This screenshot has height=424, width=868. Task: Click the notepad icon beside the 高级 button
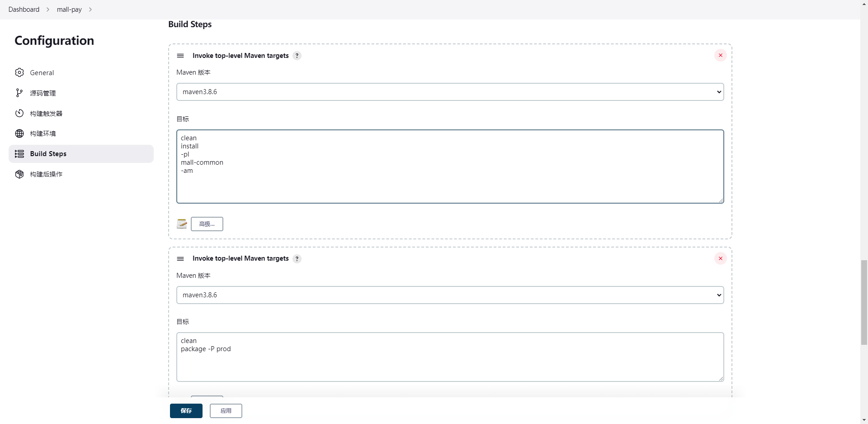182,224
